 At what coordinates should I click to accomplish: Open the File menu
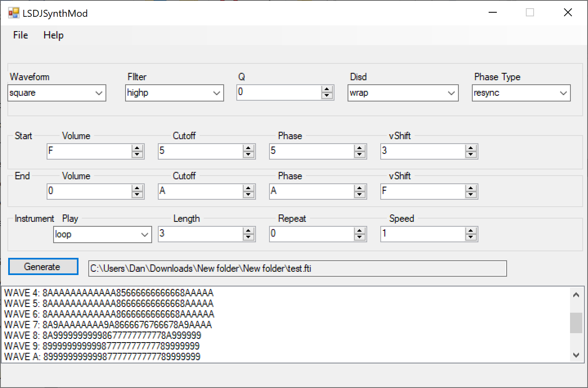(x=20, y=35)
